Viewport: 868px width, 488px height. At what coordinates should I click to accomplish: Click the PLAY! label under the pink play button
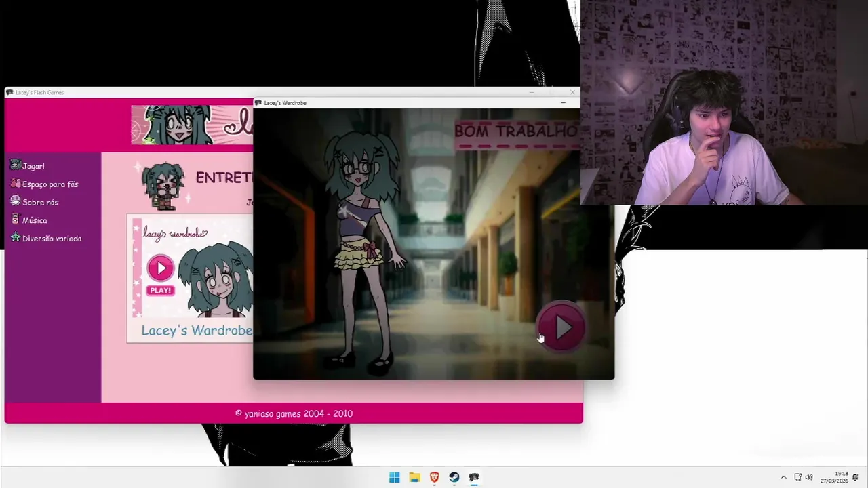coord(161,290)
